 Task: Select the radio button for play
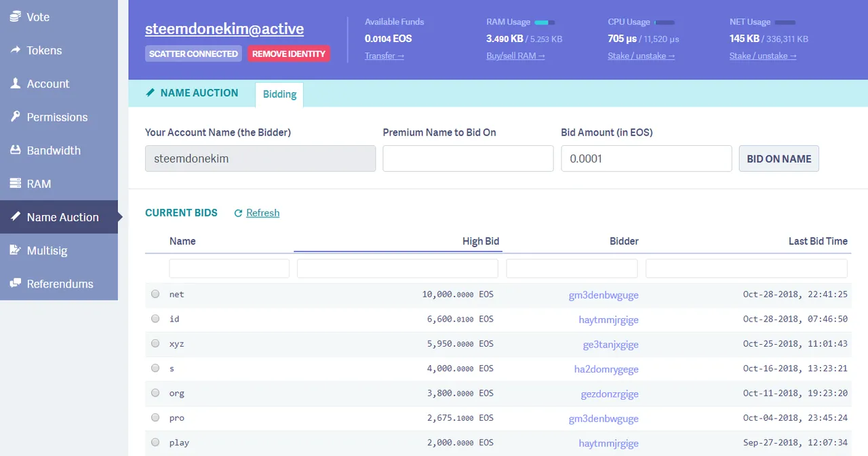coord(155,442)
